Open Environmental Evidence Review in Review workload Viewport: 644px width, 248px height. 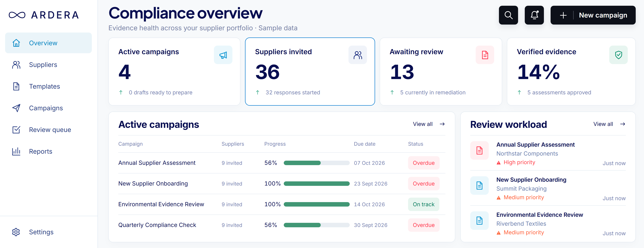[548, 223]
